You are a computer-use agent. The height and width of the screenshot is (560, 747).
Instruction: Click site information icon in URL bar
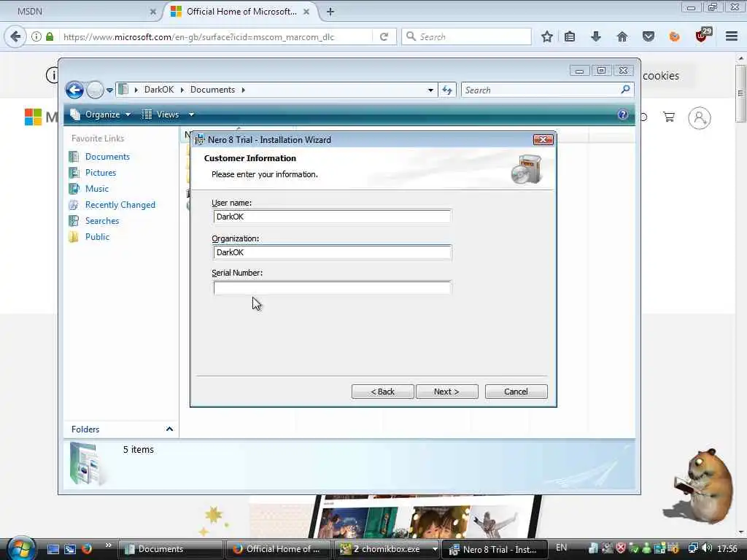point(36,36)
